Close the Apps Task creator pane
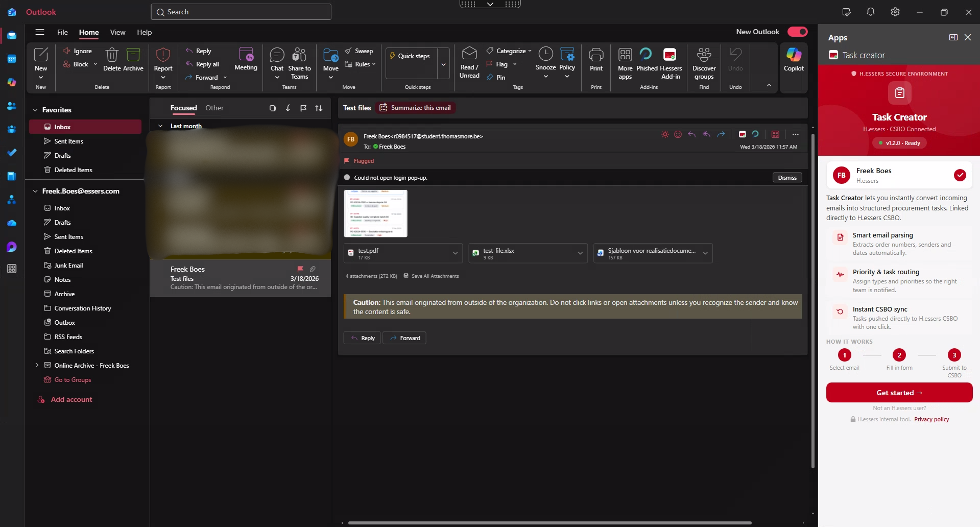980x527 pixels. (968, 37)
